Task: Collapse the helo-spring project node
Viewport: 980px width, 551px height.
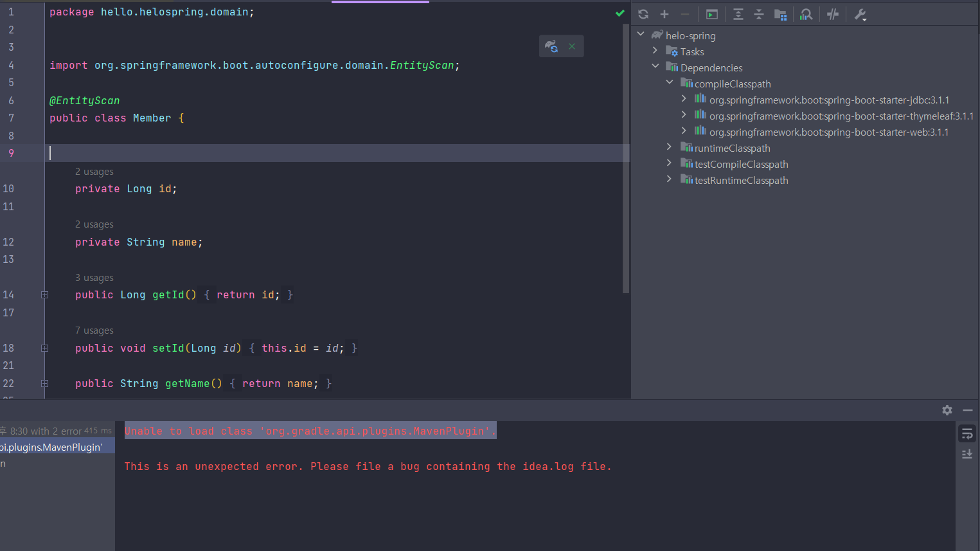Action: tap(641, 34)
